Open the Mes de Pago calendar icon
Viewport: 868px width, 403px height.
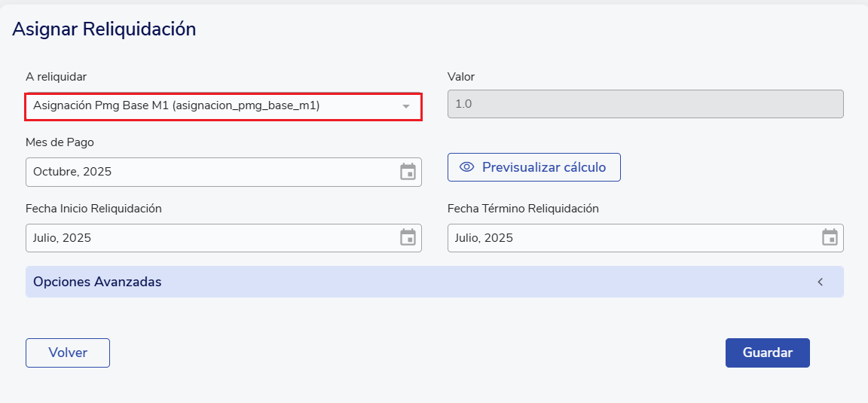(x=408, y=172)
